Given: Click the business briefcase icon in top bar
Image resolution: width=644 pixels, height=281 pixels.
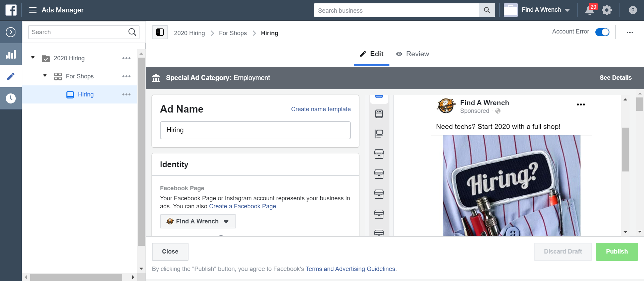Looking at the screenshot, I should click(511, 10).
